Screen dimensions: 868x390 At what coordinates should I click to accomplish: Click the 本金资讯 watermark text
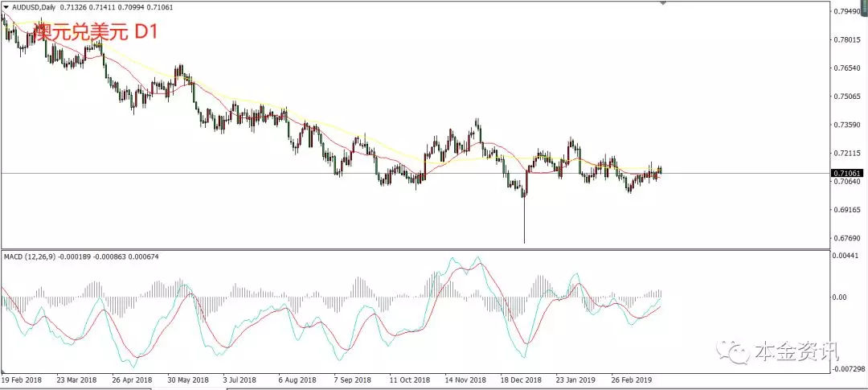pos(796,352)
